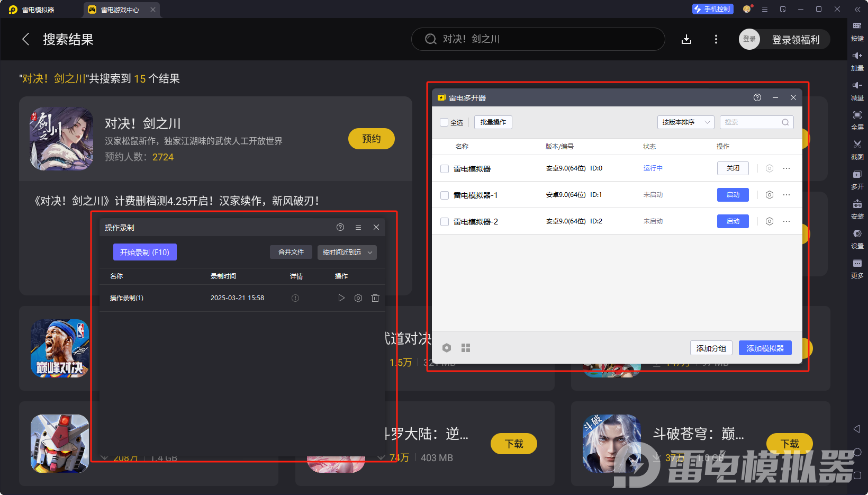Click 关闭 to stop running 雷电模拟器
Viewport: 868px width, 495px height.
pos(733,168)
